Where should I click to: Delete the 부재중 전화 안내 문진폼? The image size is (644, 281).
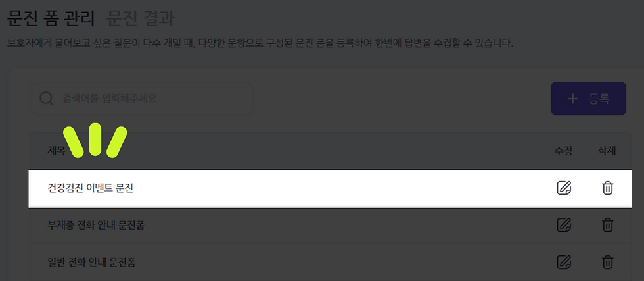(607, 225)
